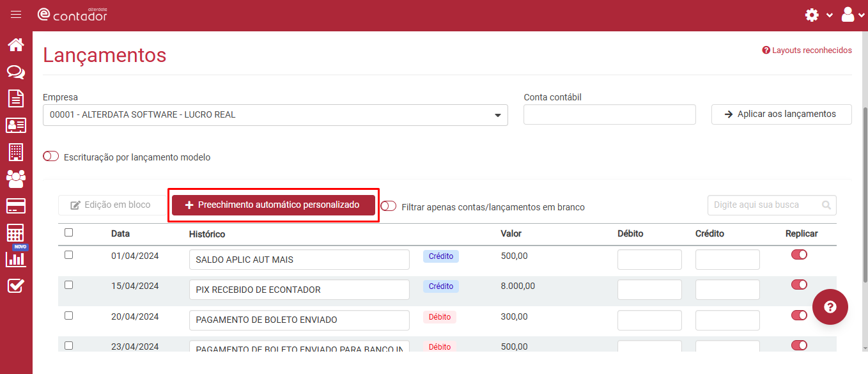Open the document sidebar icon
This screenshot has height=374, width=868.
pyautogui.click(x=16, y=98)
